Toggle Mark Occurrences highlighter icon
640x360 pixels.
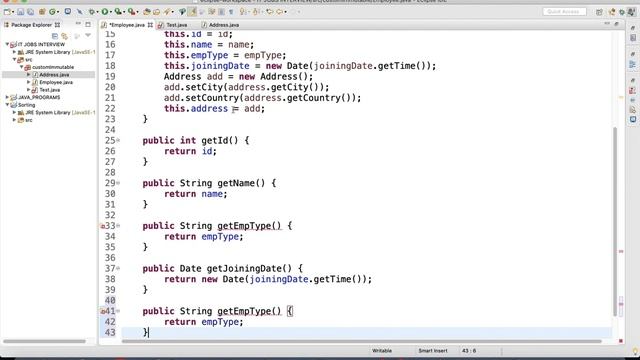[x=192, y=12]
